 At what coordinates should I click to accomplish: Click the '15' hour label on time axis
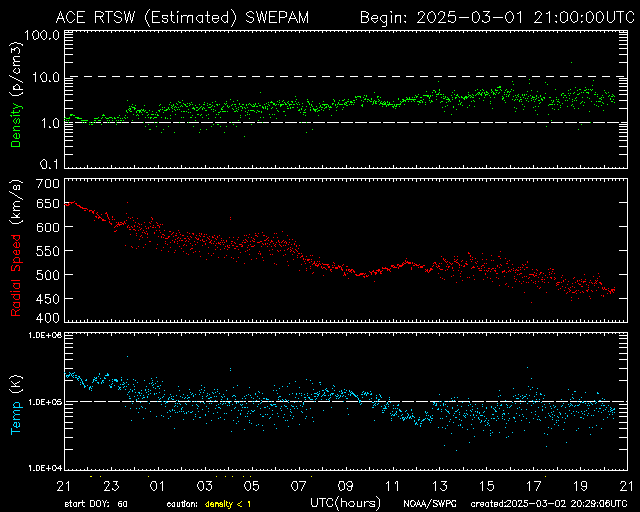487,486
